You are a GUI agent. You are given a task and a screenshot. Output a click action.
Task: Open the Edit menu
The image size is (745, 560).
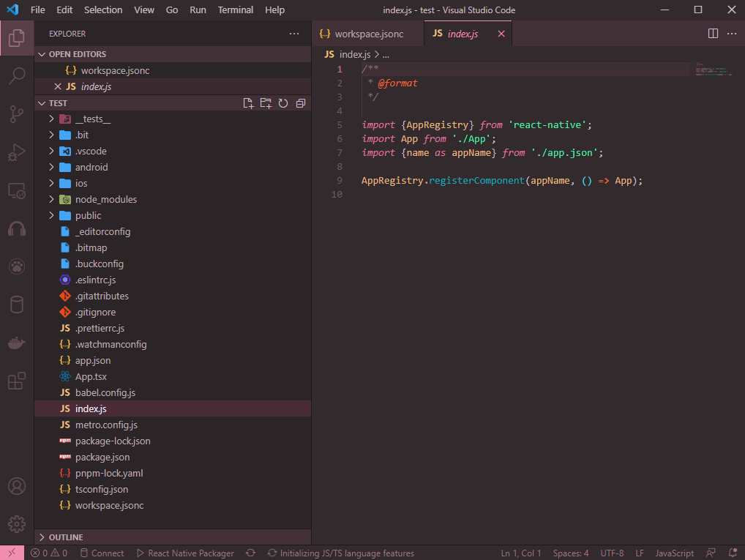point(64,10)
